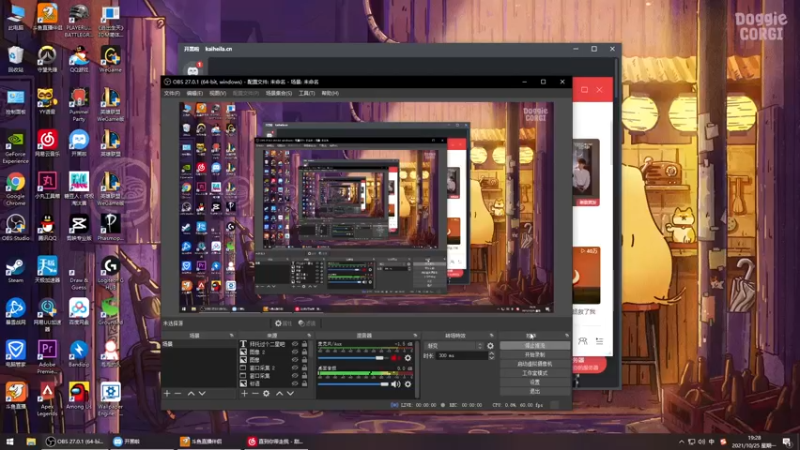Open Bandizip desktop shortcut
Image resolution: width=800 pixels, height=450 pixels.
point(79,354)
